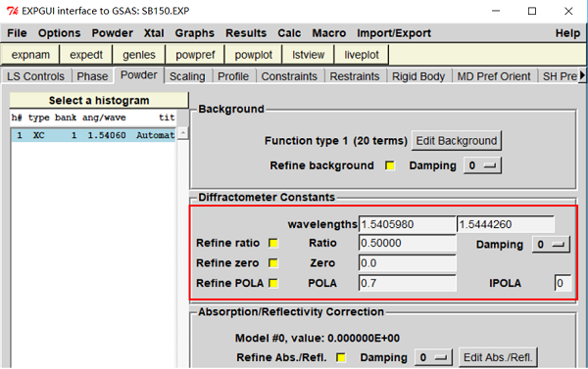Open the Diffractometer Constants Damping dropdown
The width and height of the screenshot is (588, 369).
tap(551, 245)
